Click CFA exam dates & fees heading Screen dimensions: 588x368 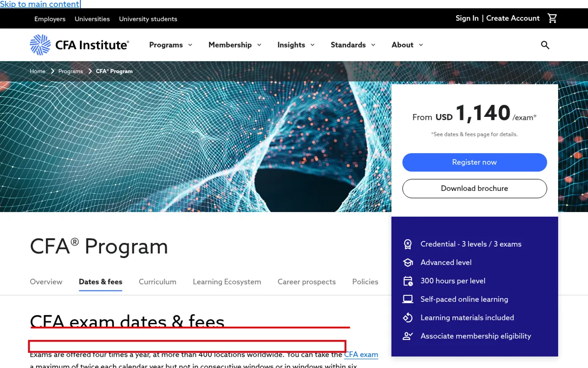tap(127, 322)
